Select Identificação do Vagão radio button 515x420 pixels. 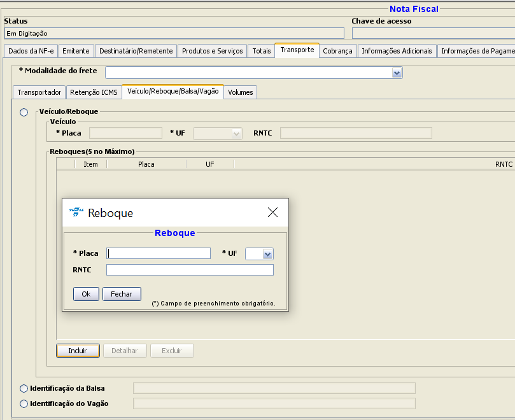click(24, 403)
